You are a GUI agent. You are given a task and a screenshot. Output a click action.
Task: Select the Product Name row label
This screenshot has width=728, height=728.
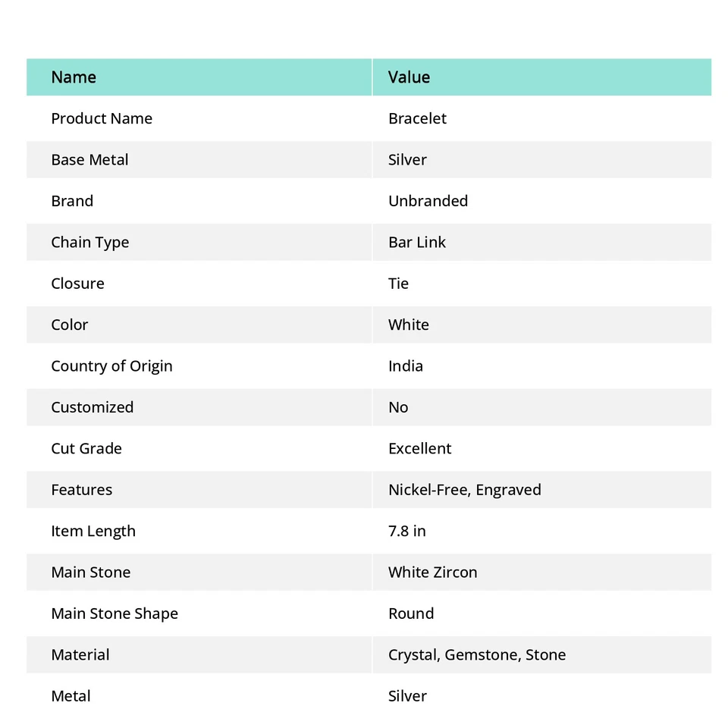pos(102,118)
